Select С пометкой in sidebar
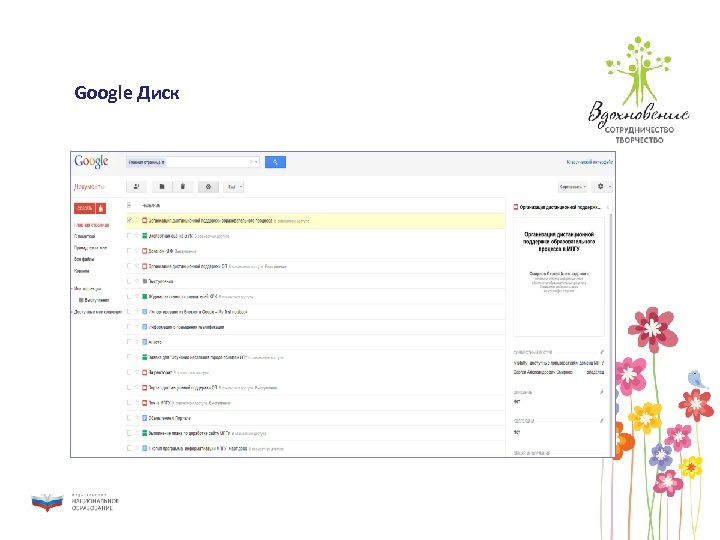This screenshot has width=720, height=540. (84, 236)
